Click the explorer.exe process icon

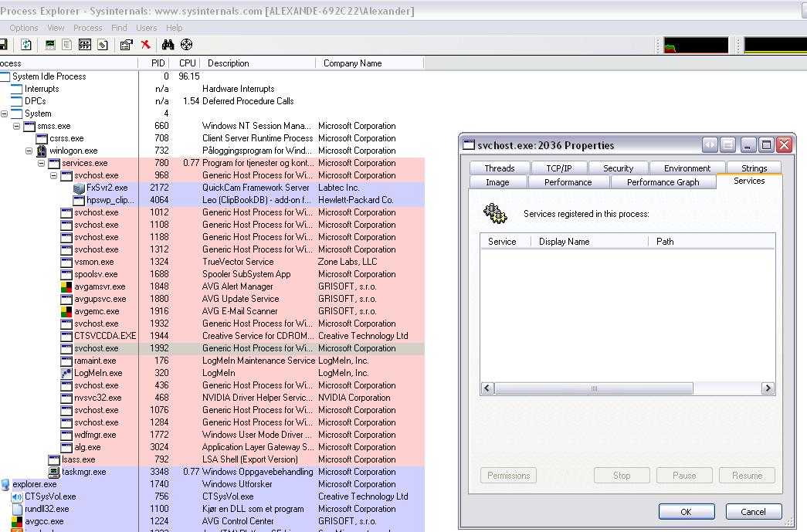[5, 484]
